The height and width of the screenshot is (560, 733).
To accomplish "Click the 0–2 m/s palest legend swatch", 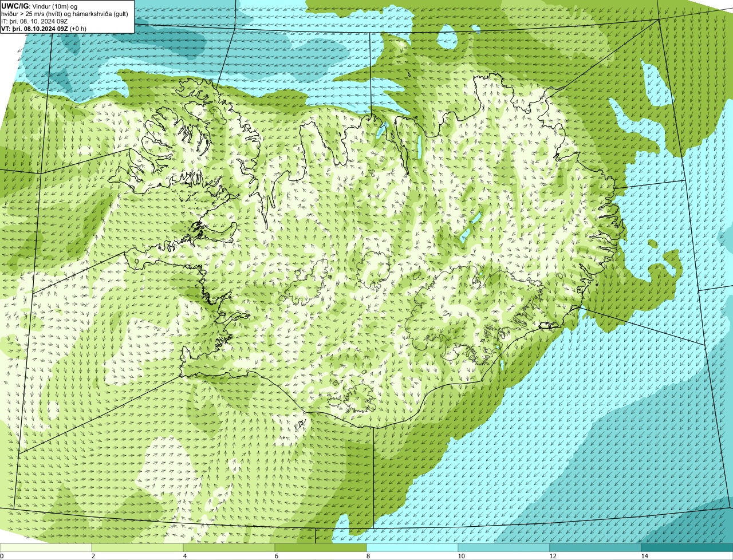I will coord(46,547).
